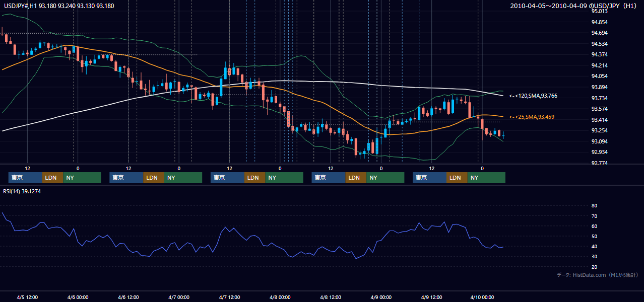Click price axis value 94.534

click(x=599, y=44)
